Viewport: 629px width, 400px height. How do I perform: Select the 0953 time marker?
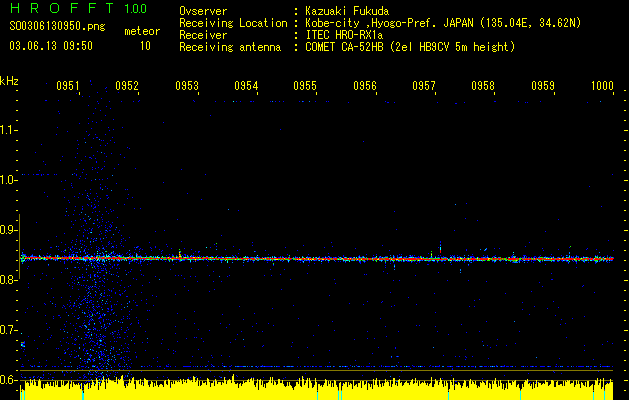(x=187, y=87)
